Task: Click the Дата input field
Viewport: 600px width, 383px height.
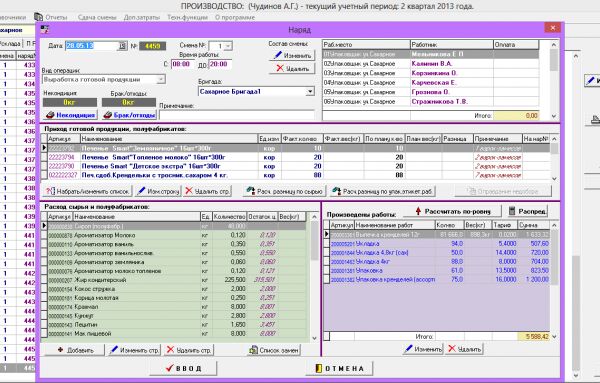Action: click(x=92, y=46)
